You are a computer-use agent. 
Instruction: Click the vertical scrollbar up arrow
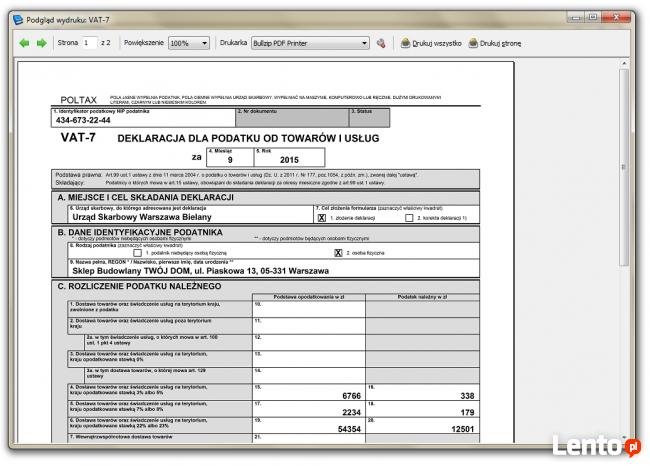pyautogui.click(x=625, y=65)
